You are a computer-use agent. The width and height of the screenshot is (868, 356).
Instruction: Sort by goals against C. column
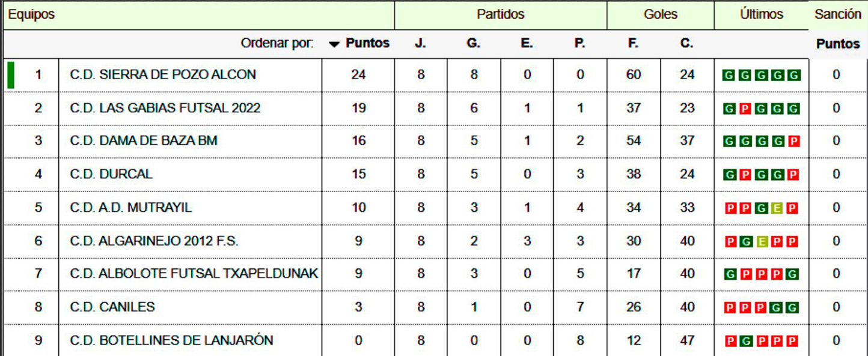click(686, 43)
